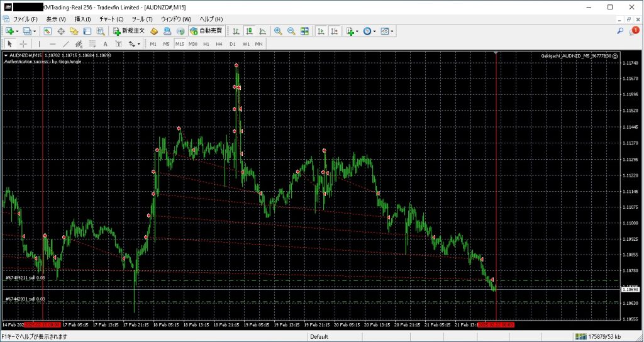Click the red notification search icon
Viewport: 644px width, 342px height.
(635, 30)
